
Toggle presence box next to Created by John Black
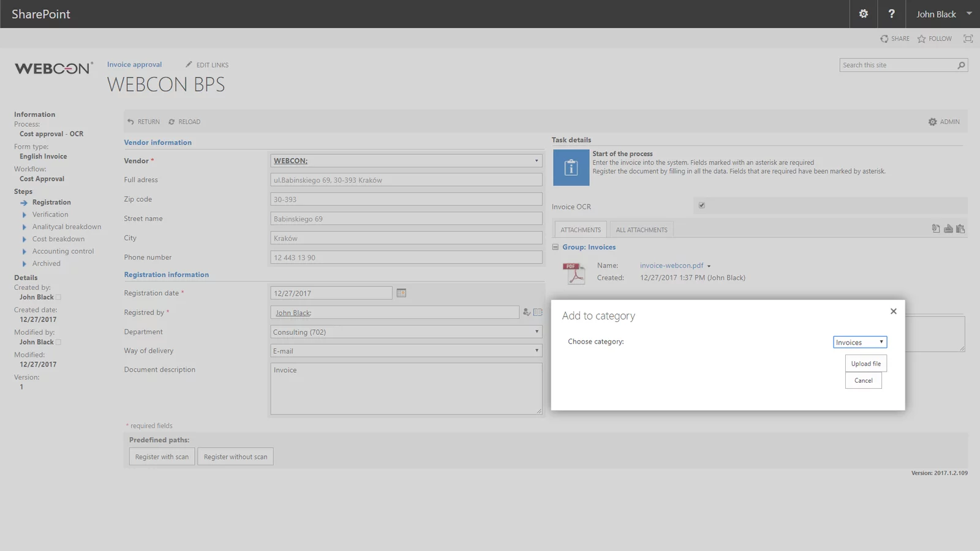coord(59,298)
